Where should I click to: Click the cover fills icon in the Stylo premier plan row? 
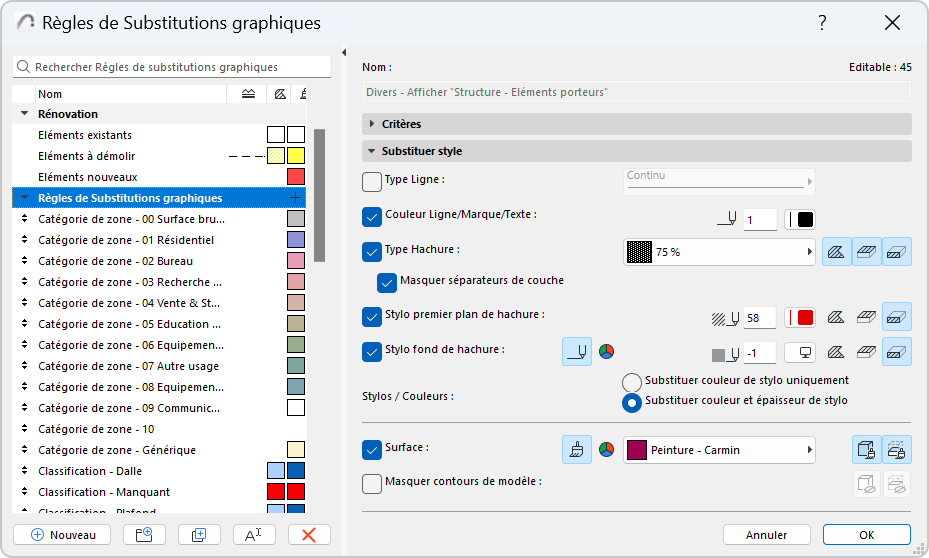(866, 318)
